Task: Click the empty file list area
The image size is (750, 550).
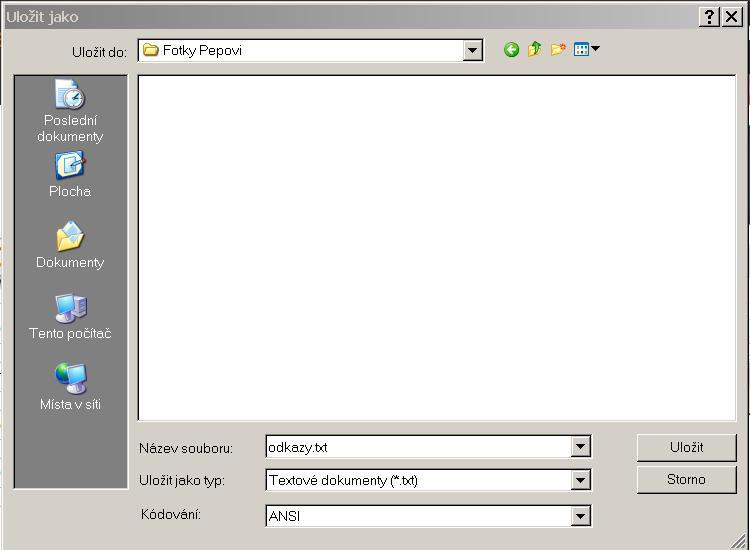Action: coord(436,247)
